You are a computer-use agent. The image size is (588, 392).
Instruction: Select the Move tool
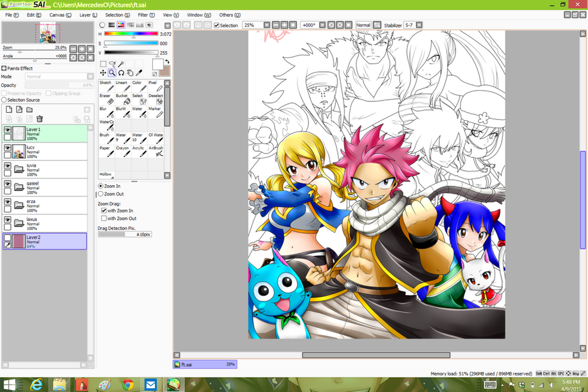pos(103,73)
